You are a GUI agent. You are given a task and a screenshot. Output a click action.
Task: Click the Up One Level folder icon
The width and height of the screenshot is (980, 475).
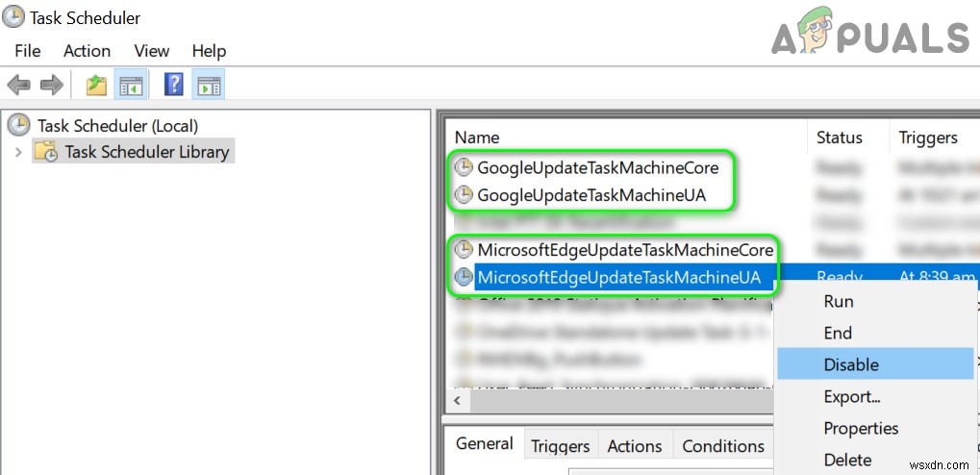coord(96,85)
